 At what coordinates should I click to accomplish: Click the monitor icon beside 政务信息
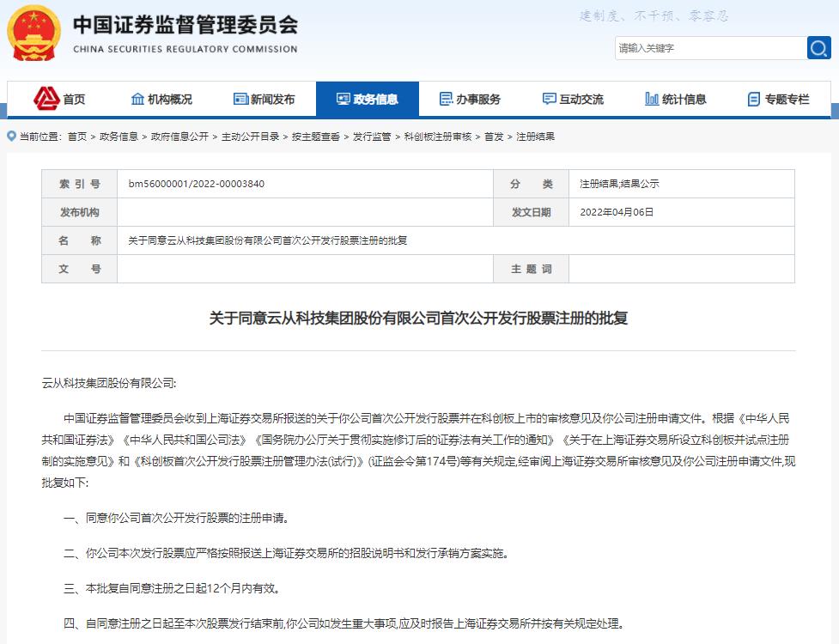click(x=343, y=99)
